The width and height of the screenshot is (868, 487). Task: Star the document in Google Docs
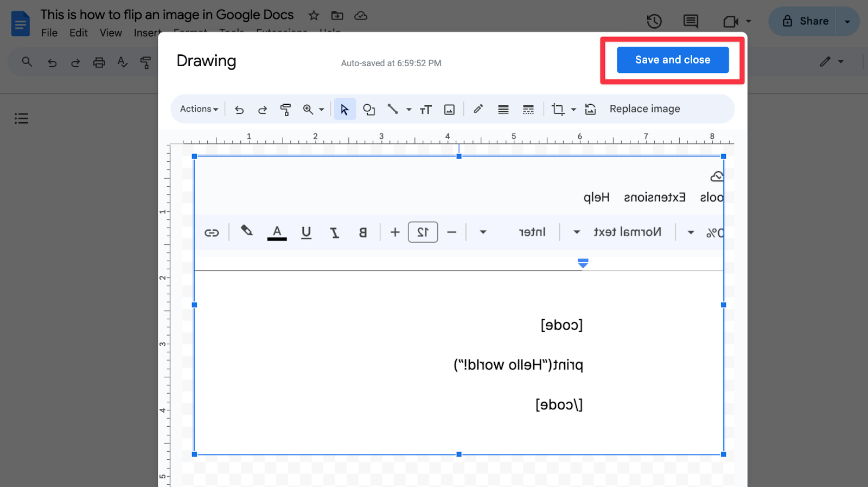tap(314, 16)
